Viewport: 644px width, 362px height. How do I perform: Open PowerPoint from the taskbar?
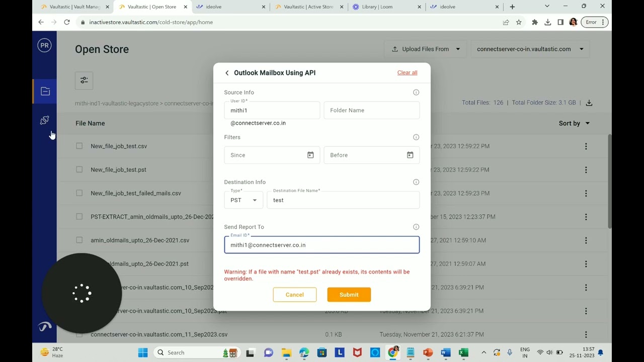pyautogui.click(x=428, y=352)
